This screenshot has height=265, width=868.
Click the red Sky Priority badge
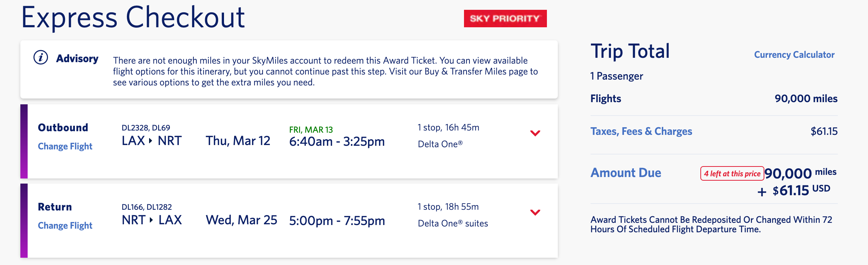point(505,19)
